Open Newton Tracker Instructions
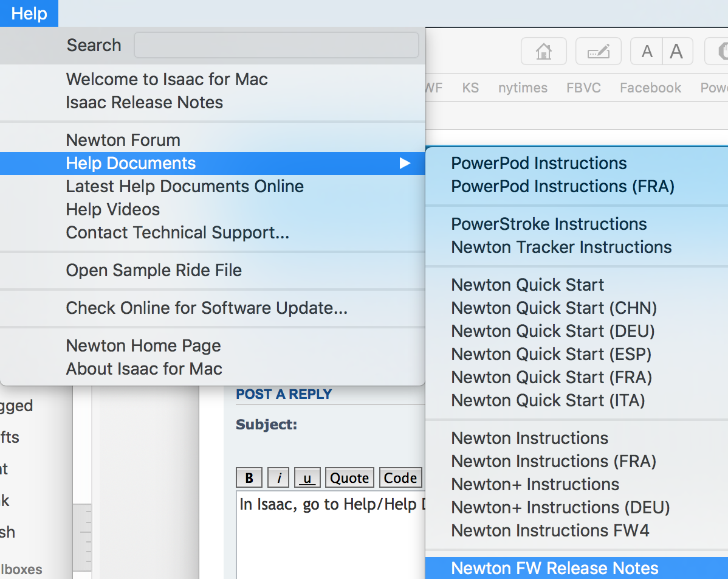The image size is (728, 579). [x=577, y=248]
